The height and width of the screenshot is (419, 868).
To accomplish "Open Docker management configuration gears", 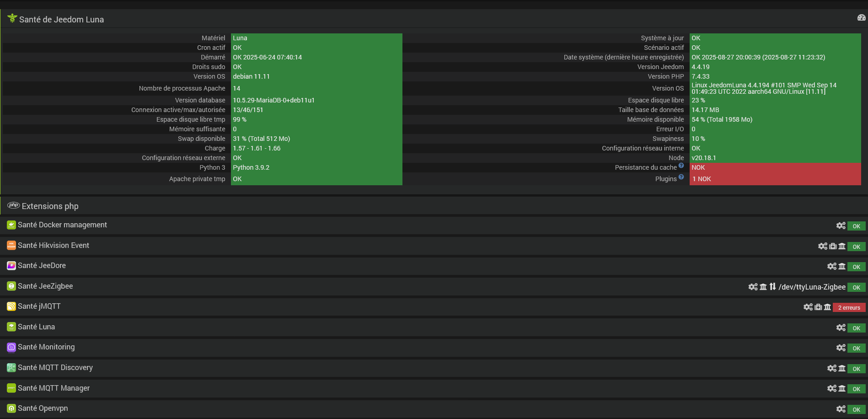I will [x=841, y=226].
